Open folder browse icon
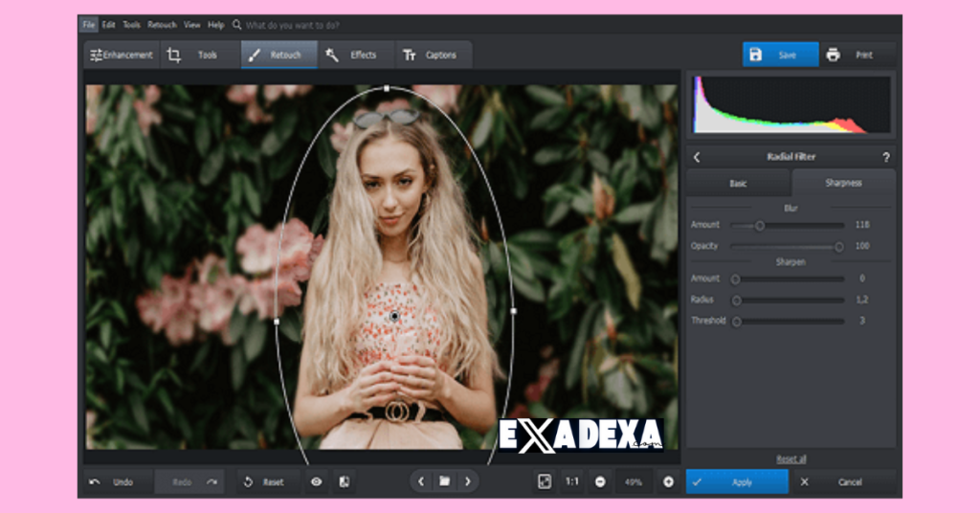 point(444,481)
